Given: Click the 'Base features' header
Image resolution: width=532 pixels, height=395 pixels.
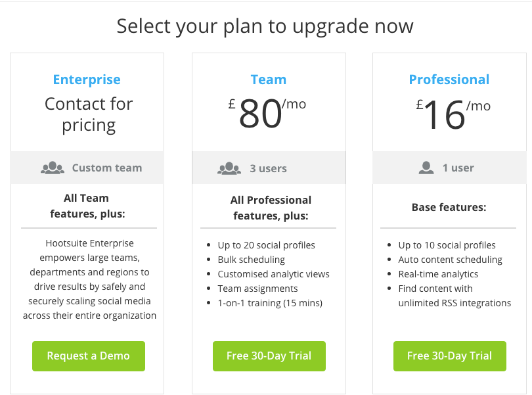Looking at the screenshot, I should [x=448, y=206].
